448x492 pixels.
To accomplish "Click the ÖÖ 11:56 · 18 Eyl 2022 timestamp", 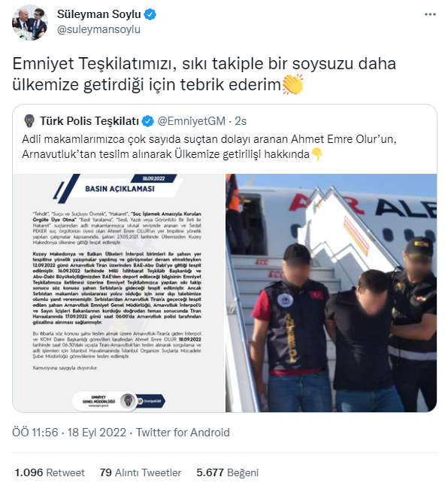I will coord(69,433).
